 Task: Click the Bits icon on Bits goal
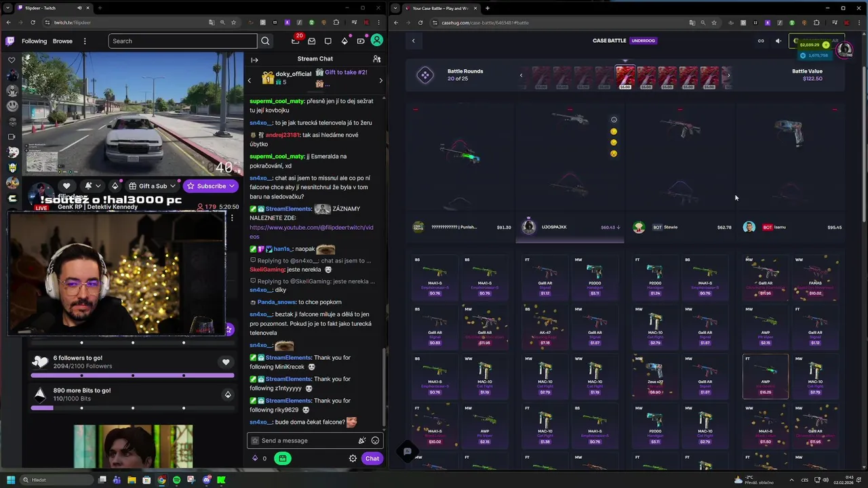[228, 394]
